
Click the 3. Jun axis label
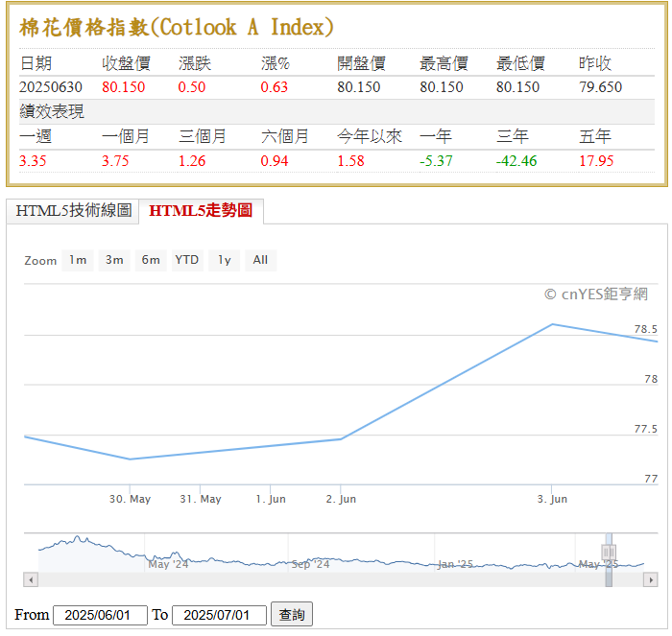pos(552,499)
